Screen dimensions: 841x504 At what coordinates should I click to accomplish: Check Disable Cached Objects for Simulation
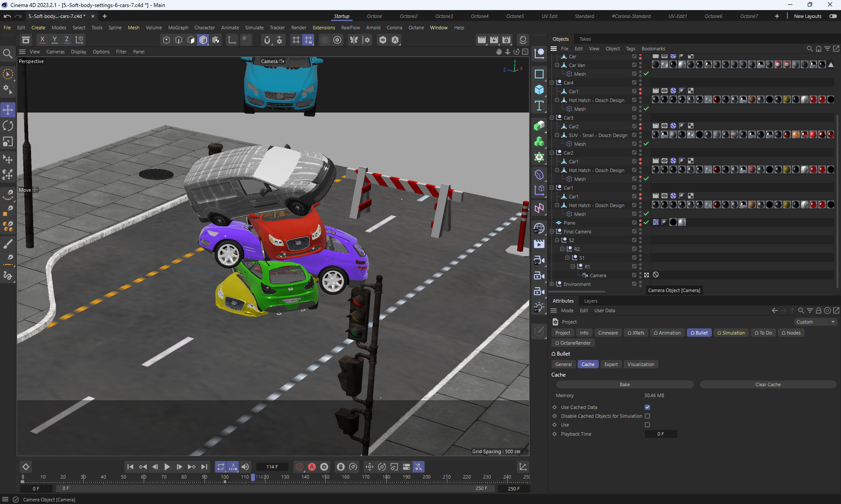coord(647,416)
